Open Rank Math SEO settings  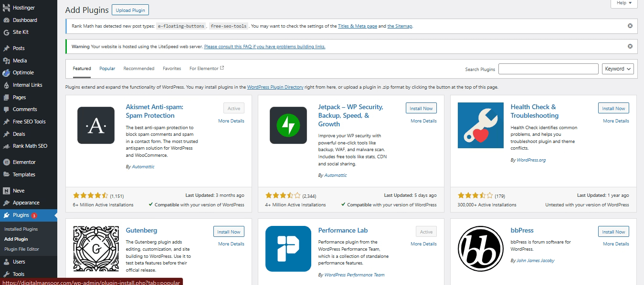(x=29, y=146)
